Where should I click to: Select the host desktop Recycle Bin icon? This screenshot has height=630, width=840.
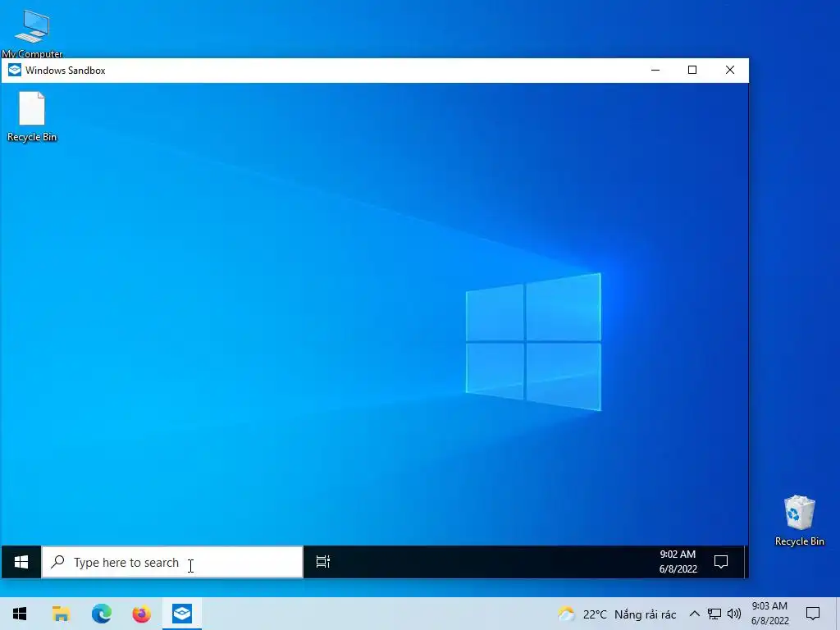coord(799,520)
